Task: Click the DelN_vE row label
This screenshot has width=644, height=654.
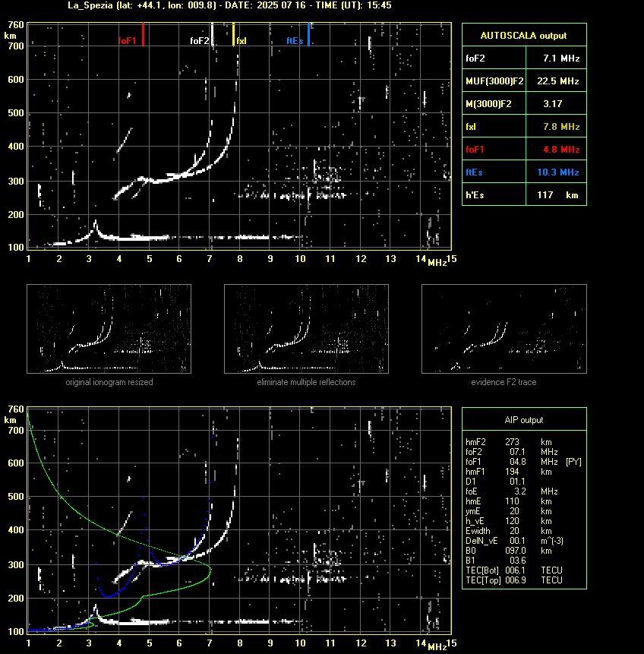Action: tap(481, 541)
